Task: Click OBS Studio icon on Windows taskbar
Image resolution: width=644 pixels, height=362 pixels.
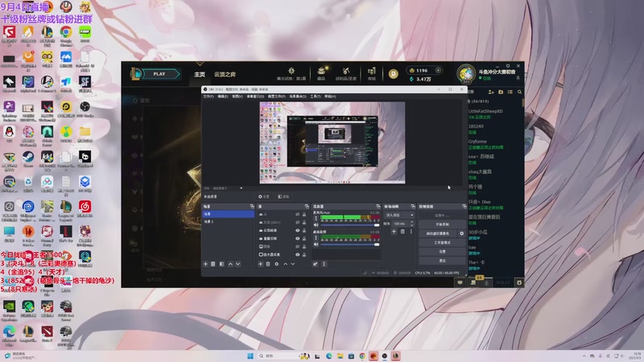Action: pos(385,356)
